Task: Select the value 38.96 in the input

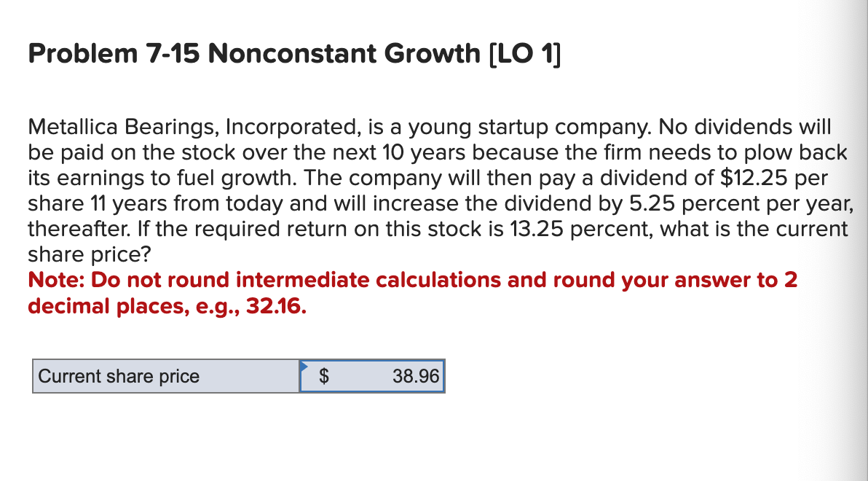Action: point(415,377)
